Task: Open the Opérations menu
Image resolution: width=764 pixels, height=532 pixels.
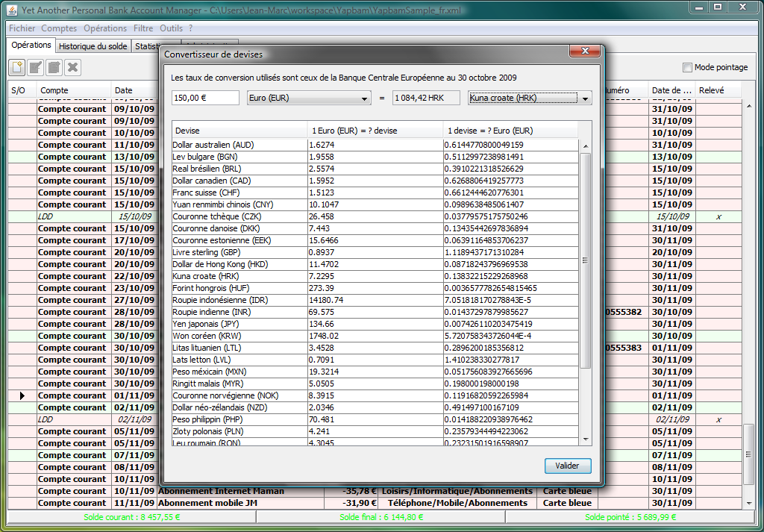Action: click(104, 28)
